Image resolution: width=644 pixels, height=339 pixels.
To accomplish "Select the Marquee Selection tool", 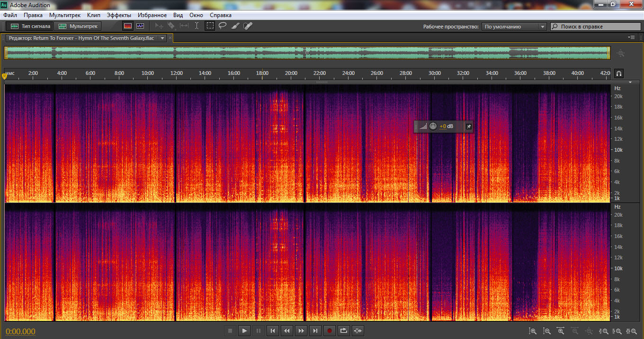I will pyautogui.click(x=210, y=26).
